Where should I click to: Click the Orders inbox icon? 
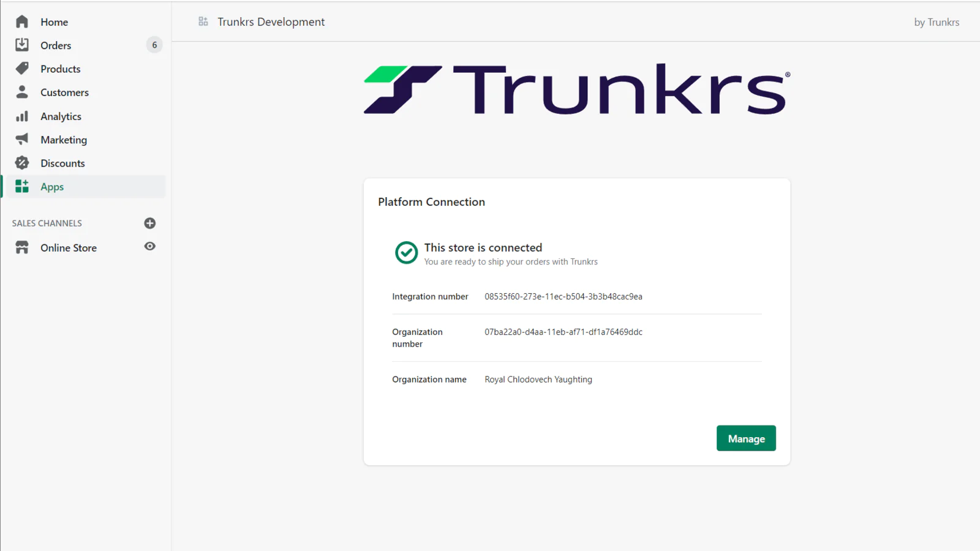tap(22, 45)
